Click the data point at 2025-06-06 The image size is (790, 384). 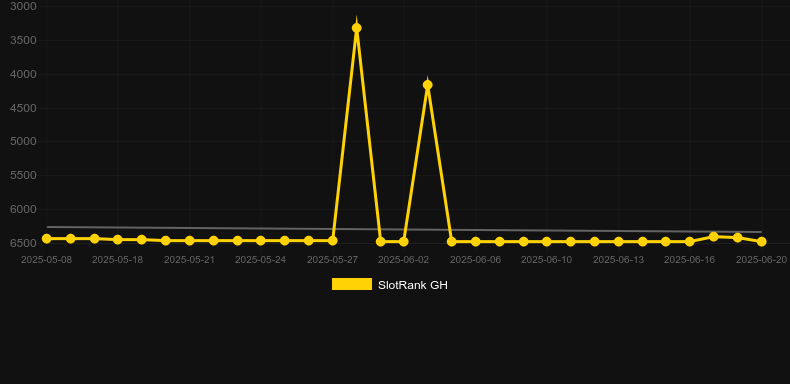click(476, 241)
